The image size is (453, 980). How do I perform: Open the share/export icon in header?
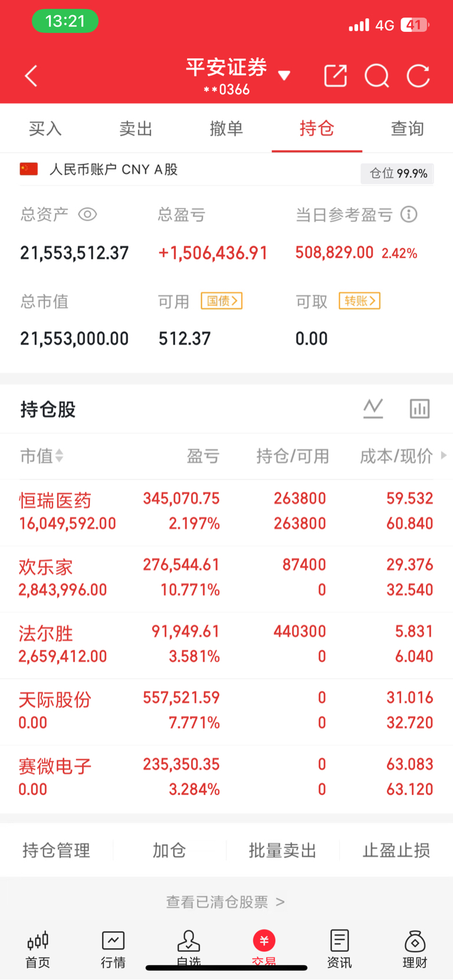pos(336,76)
